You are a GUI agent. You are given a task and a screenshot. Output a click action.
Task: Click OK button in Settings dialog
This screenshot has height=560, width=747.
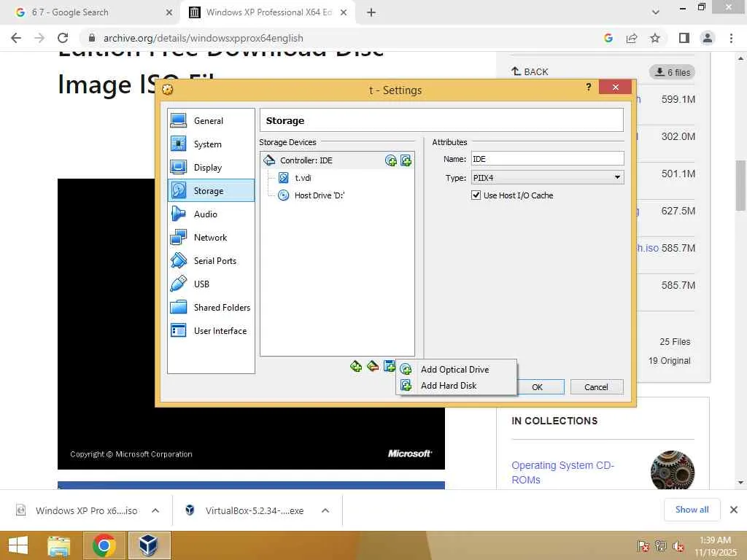pos(538,387)
